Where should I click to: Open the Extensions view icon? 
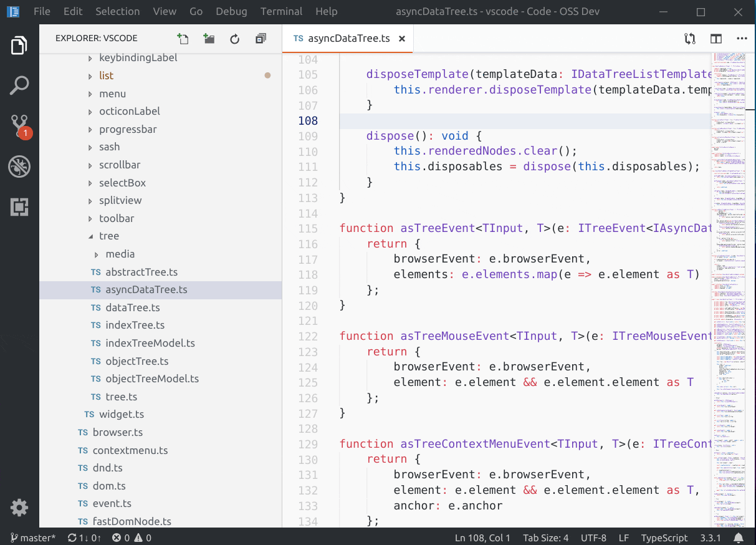[x=19, y=207]
